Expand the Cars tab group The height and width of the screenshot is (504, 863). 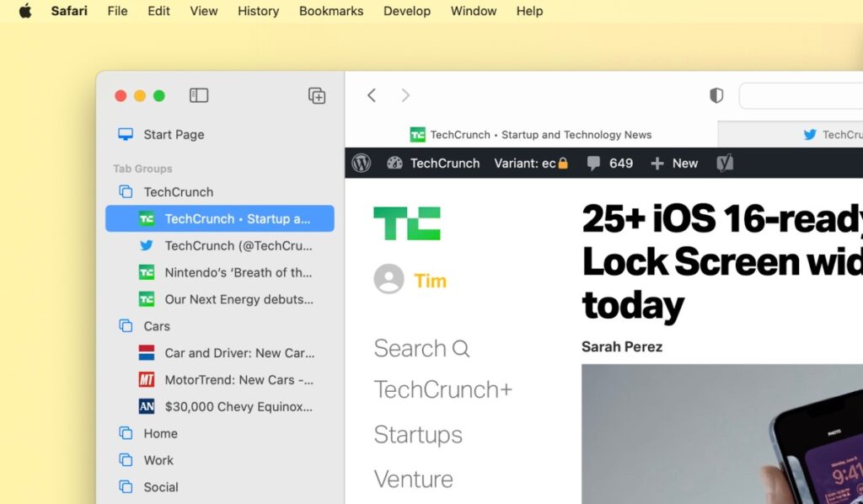coord(157,326)
